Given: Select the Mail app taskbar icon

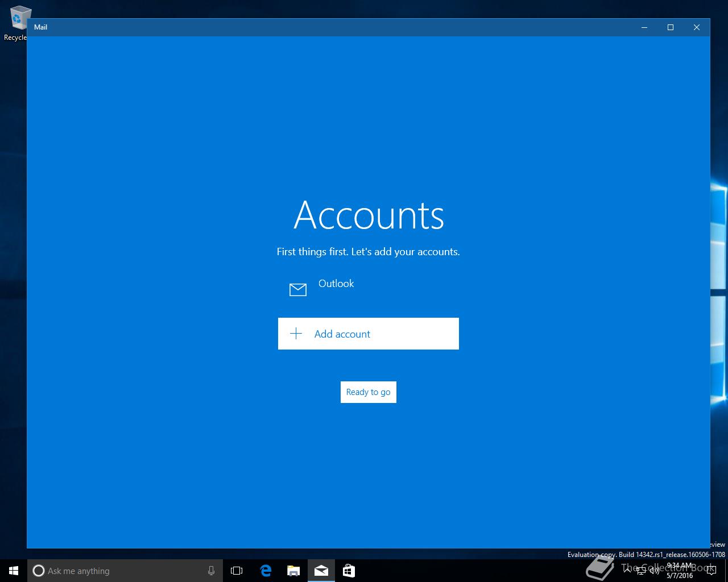Looking at the screenshot, I should click(321, 571).
